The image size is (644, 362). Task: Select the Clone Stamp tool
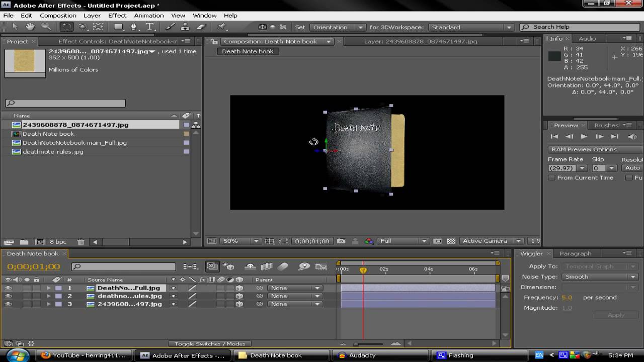(x=186, y=27)
